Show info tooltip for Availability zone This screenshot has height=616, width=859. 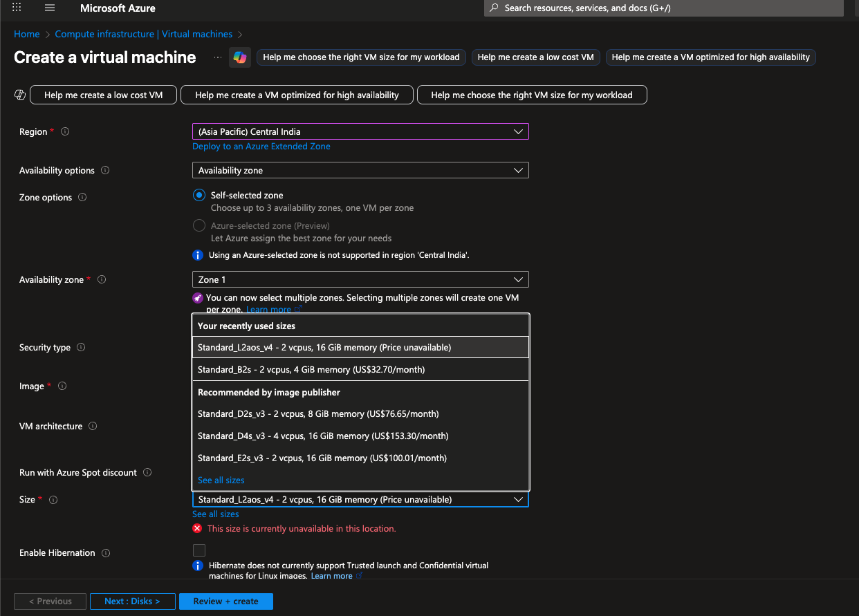coord(102,279)
